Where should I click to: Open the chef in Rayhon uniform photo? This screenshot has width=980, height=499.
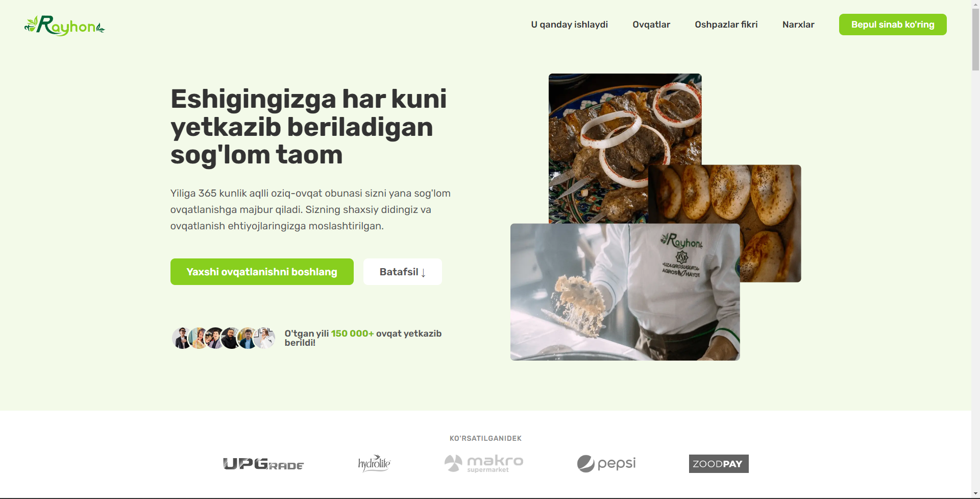tap(625, 292)
